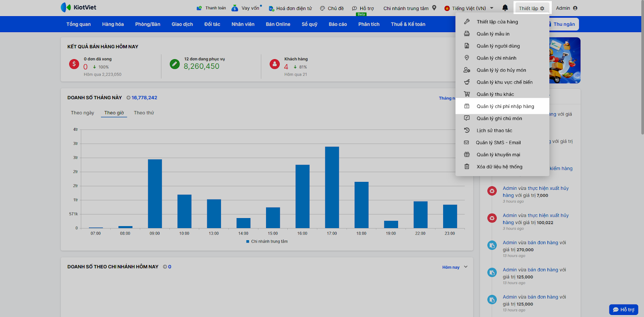Click the printer icon for print templates

467,34
